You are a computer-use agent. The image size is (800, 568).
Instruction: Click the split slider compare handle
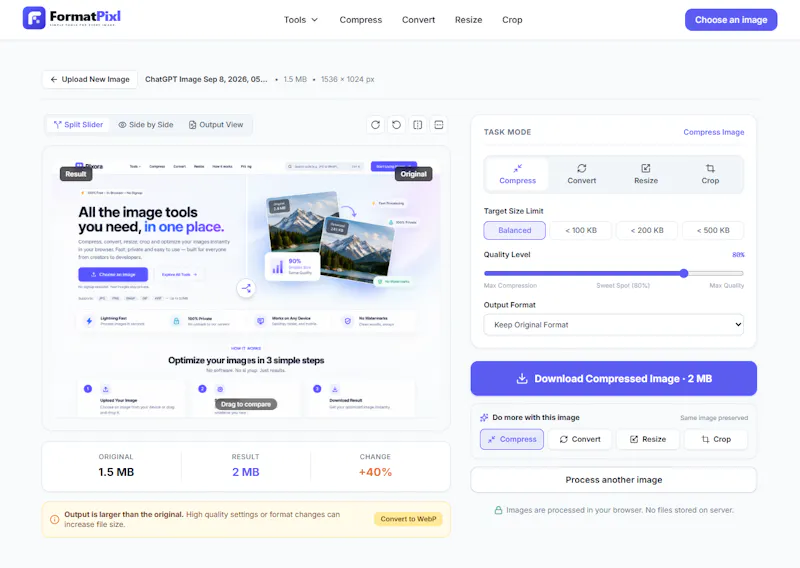coord(246,288)
